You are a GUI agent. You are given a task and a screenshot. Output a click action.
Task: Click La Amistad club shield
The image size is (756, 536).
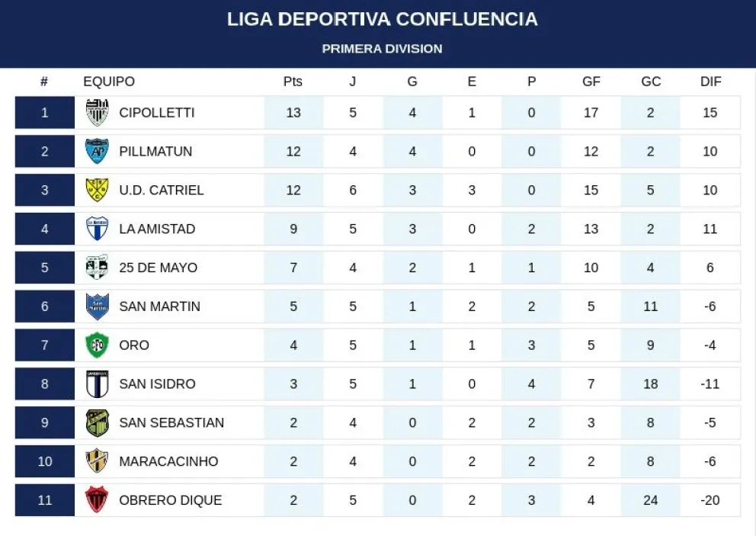pos(97,229)
